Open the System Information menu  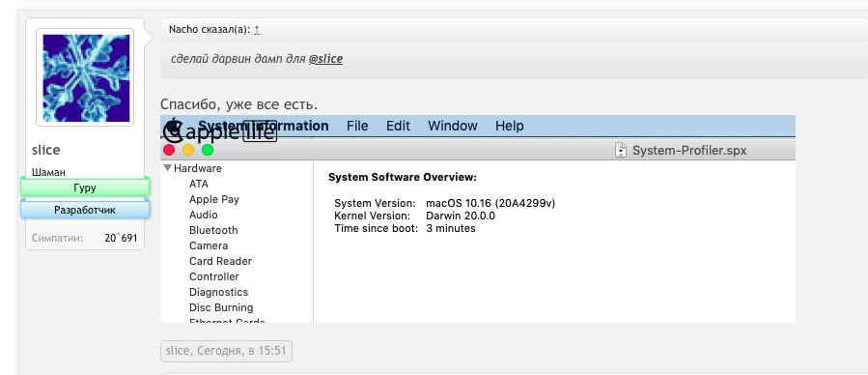264,126
